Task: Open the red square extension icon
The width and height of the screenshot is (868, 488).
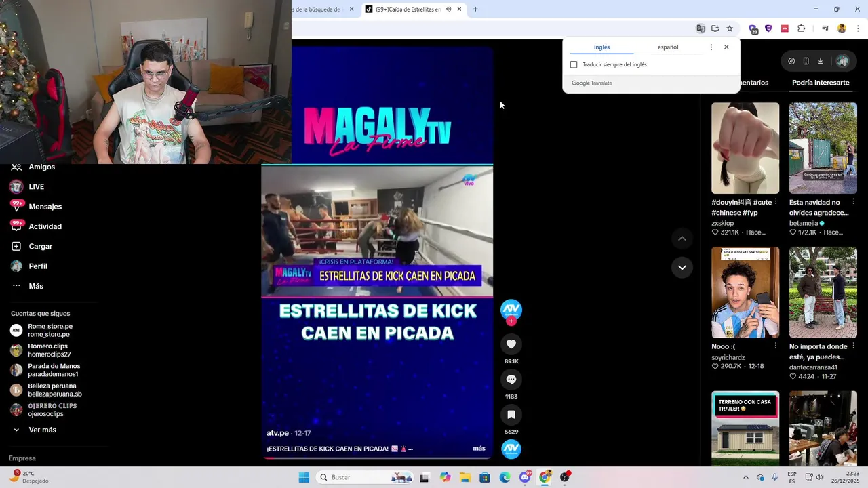Action: (785, 28)
